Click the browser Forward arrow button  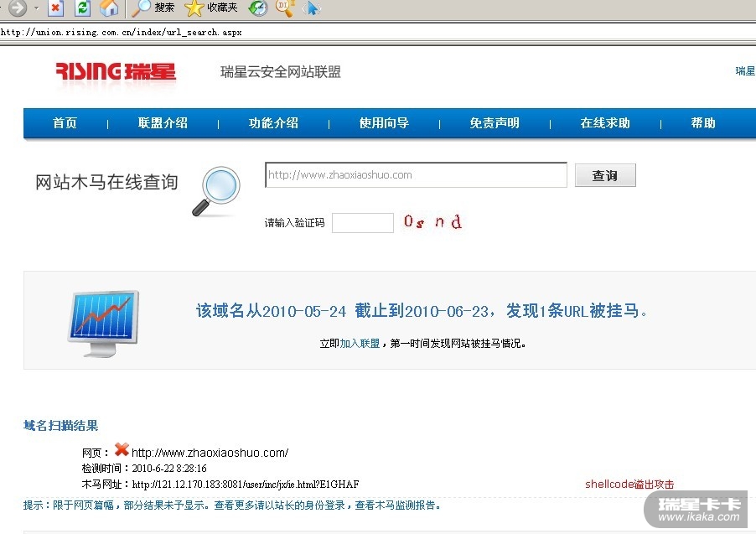pos(18,8)
